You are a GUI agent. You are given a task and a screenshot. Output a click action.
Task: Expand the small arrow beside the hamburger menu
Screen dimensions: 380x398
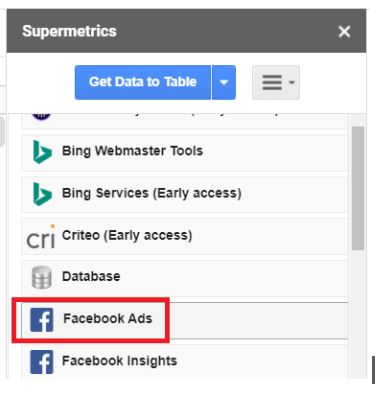click(x=292, y=82)
